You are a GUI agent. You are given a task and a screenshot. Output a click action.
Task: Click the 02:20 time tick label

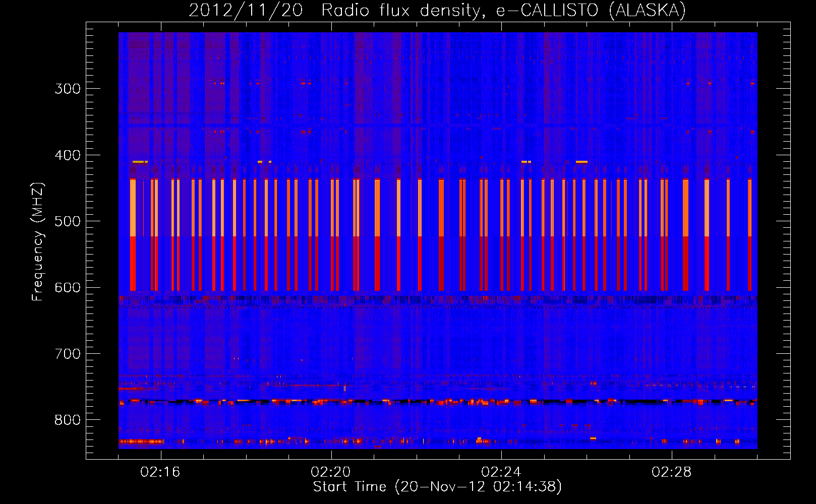pos(331,472)
